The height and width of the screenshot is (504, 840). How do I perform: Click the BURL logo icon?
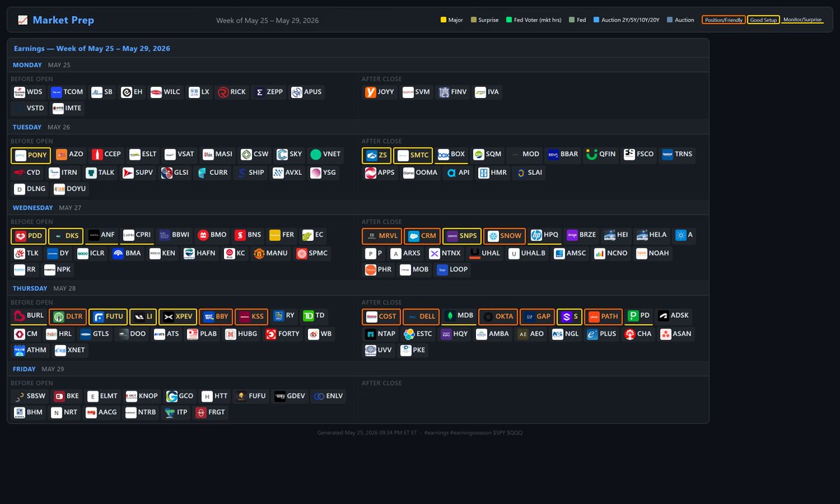click(19, 316)
